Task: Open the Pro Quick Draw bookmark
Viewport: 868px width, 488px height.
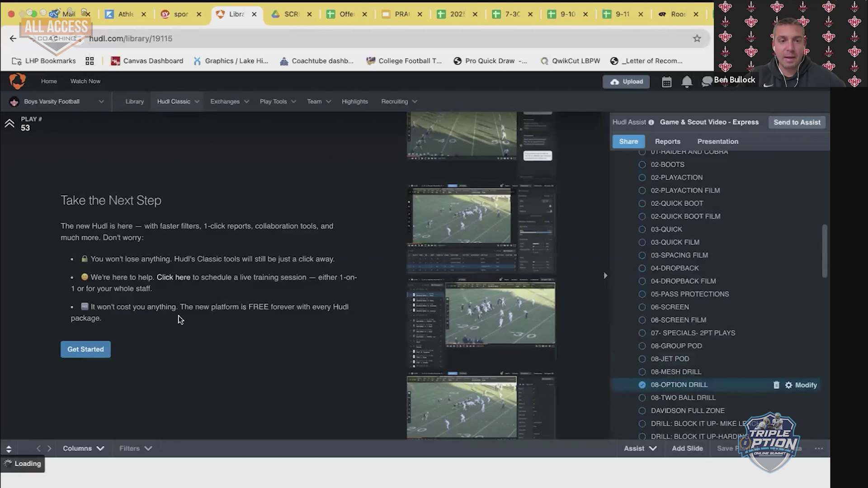Action: pos(490,61)
